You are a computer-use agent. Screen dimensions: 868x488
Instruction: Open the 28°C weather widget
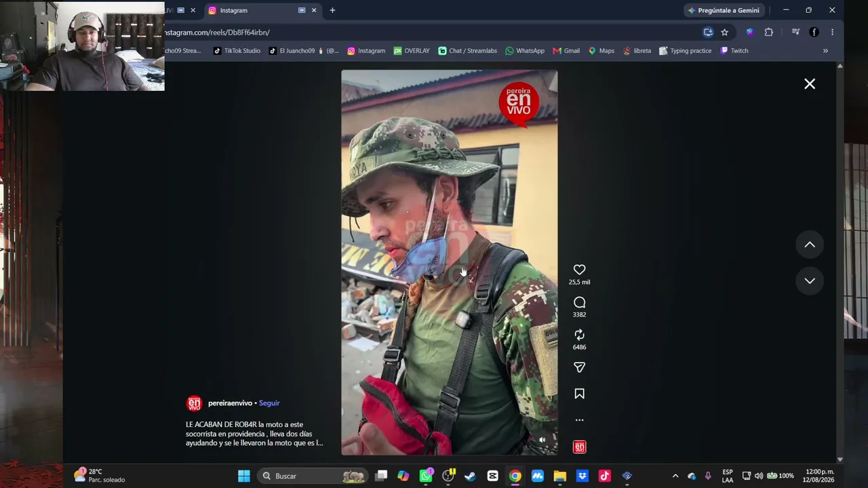tap(100, 476)
